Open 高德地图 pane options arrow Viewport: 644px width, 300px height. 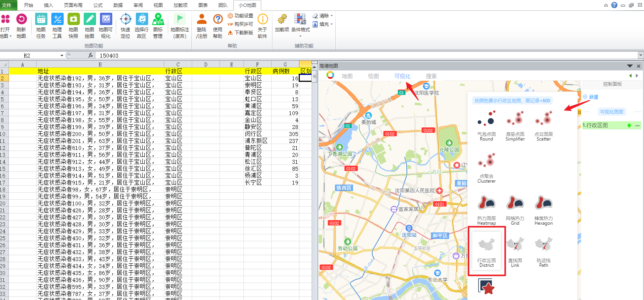tap(630, 66)
